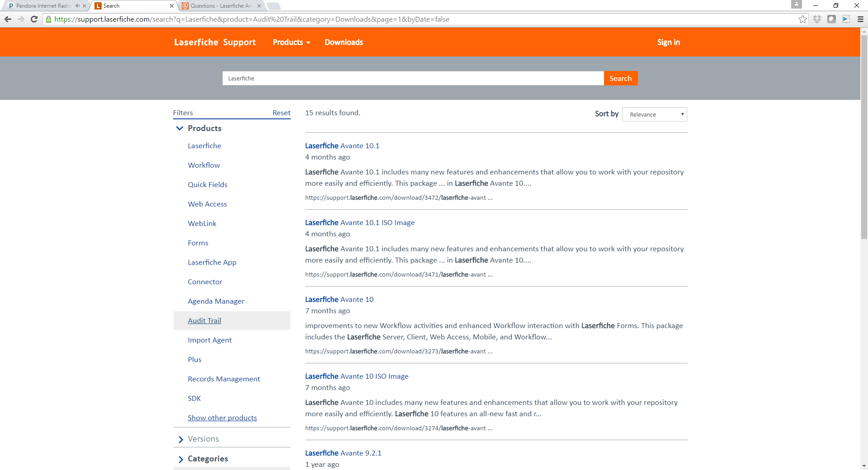The image size is (868, 470).
Task: Close the Questions - Laserfiche tab
Action: click(x=259, y=6)
